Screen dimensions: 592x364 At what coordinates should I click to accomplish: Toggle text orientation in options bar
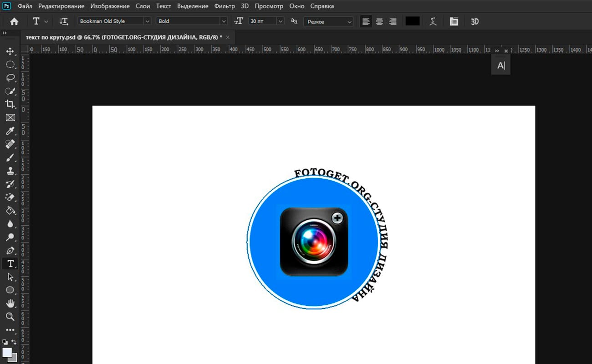pyautogui.click(x=64, y=21)
